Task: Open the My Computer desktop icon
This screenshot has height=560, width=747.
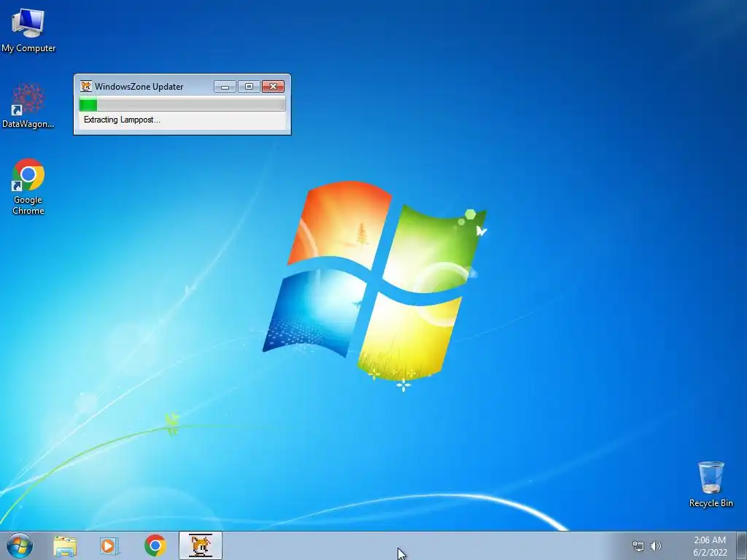Action: tap(28, 30)
